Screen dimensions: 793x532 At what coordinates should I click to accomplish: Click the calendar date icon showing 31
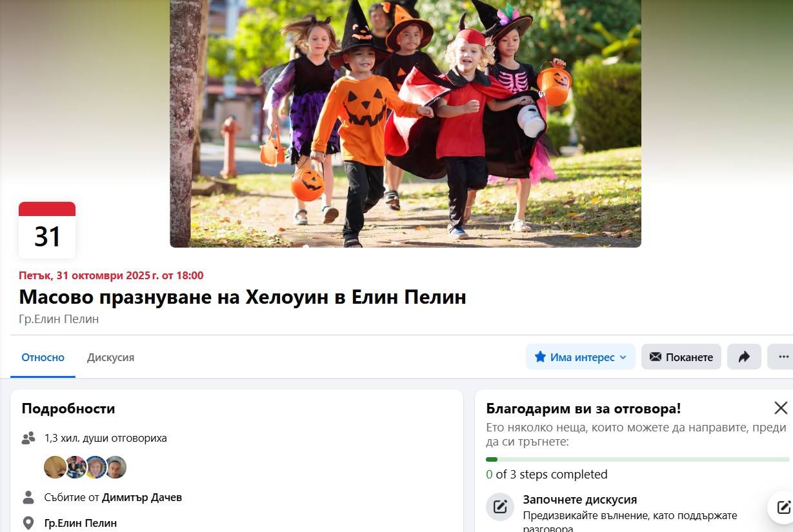pyautogui.click(x=47, y=230)
